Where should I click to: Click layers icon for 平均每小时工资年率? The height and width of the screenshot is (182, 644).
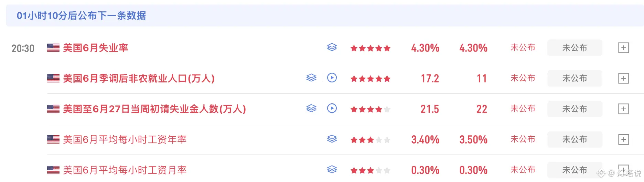[x=332, y=139]
